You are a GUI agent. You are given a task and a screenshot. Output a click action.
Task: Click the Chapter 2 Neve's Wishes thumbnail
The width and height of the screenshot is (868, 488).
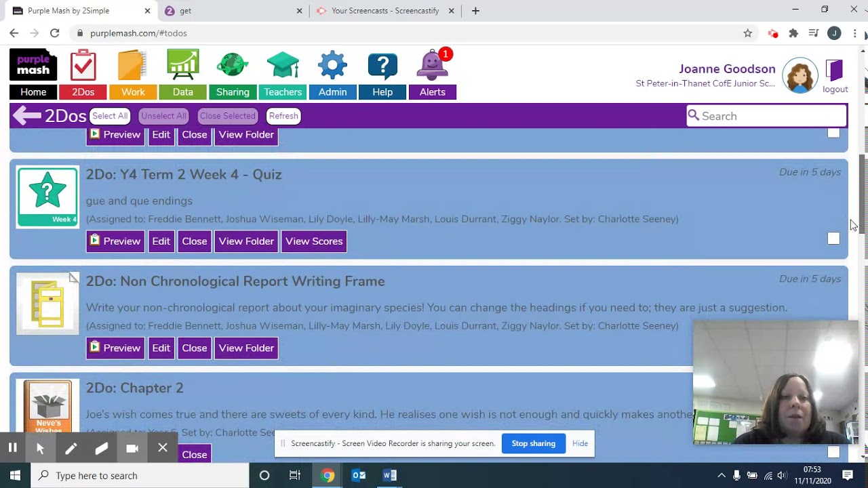pos(47,407)
